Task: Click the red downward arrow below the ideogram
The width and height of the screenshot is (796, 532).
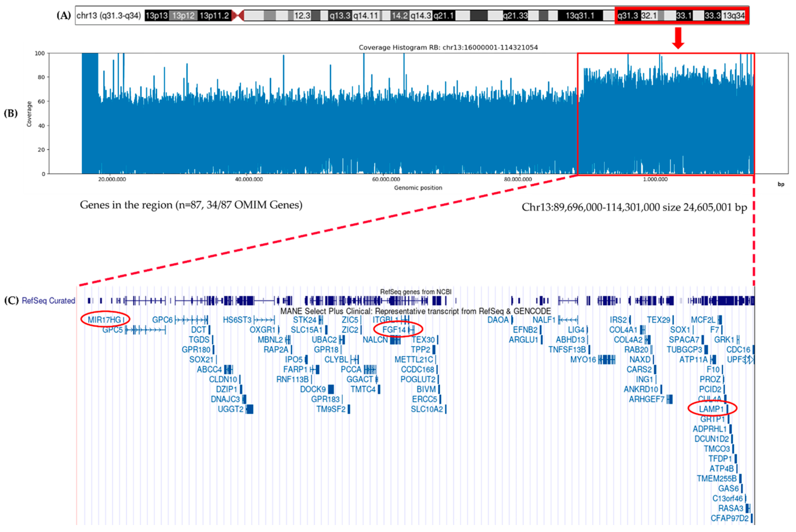Action: [x=678, y=38]
